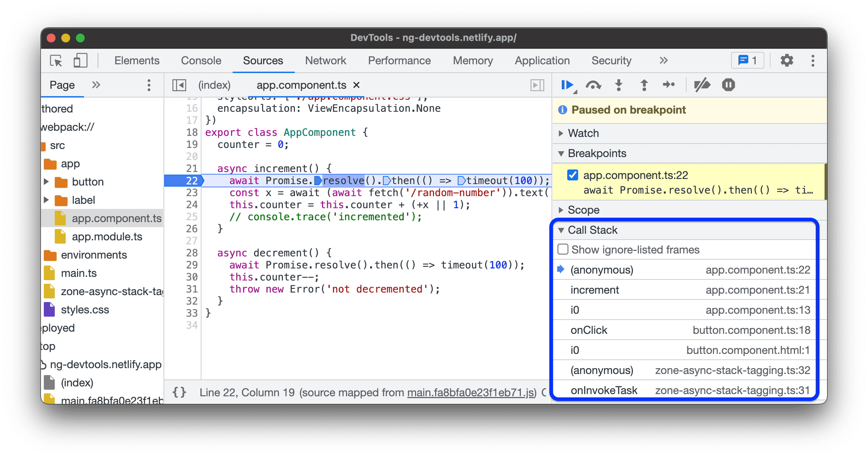
Task: Click the Deactivate breakpoints icon
Action: (703, 85)
